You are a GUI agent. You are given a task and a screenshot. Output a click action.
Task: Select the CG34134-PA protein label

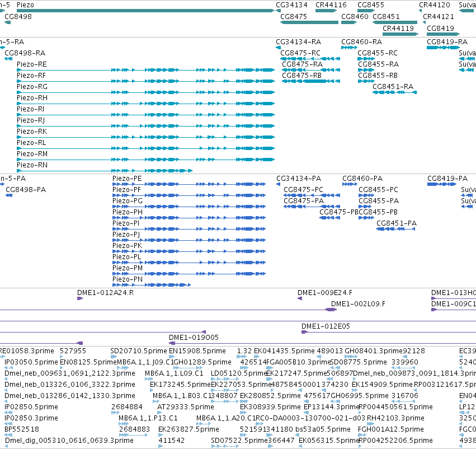point(299,179)
